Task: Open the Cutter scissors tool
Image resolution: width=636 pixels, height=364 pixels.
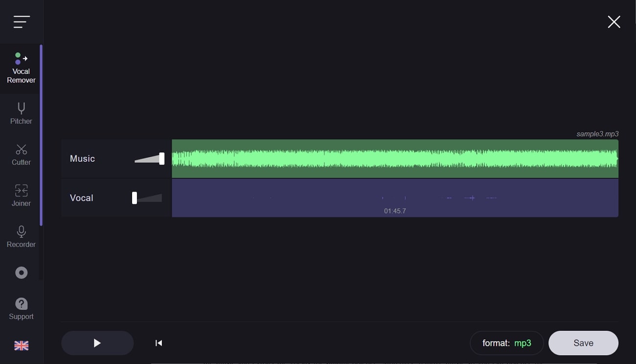Action: pos(21,154)
